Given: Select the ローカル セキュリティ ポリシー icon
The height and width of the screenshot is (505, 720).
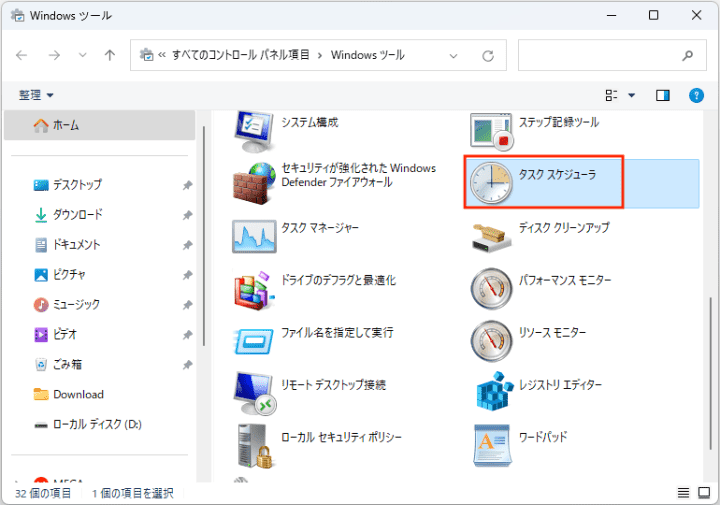Looking at the screenshot, I should coord(255,446).
